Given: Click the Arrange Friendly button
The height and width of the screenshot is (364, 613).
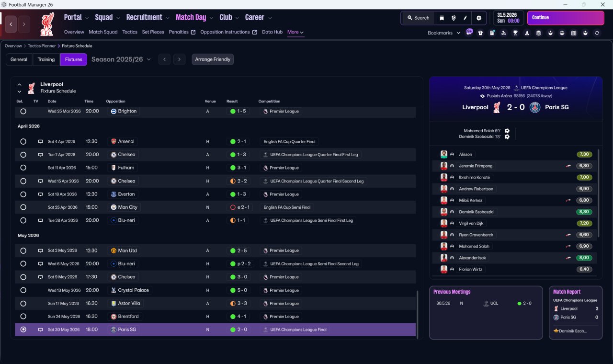Looking at the screenshot, I should (213, 59).
